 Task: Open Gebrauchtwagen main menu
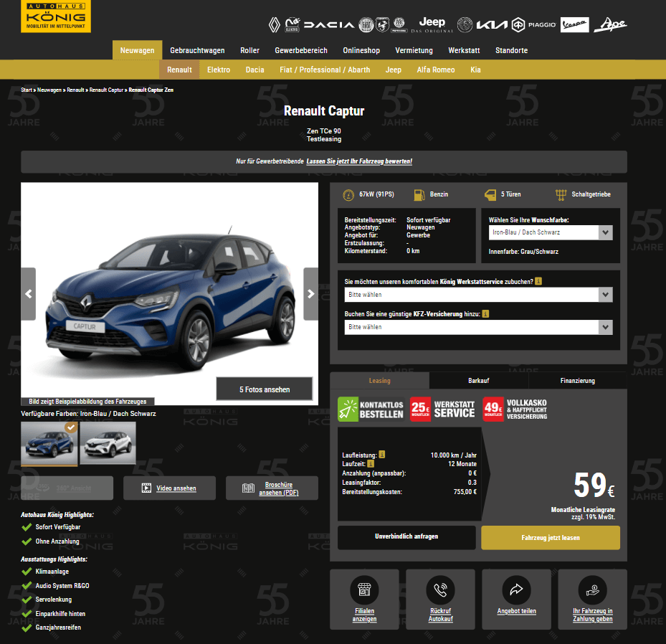point(198,50)
